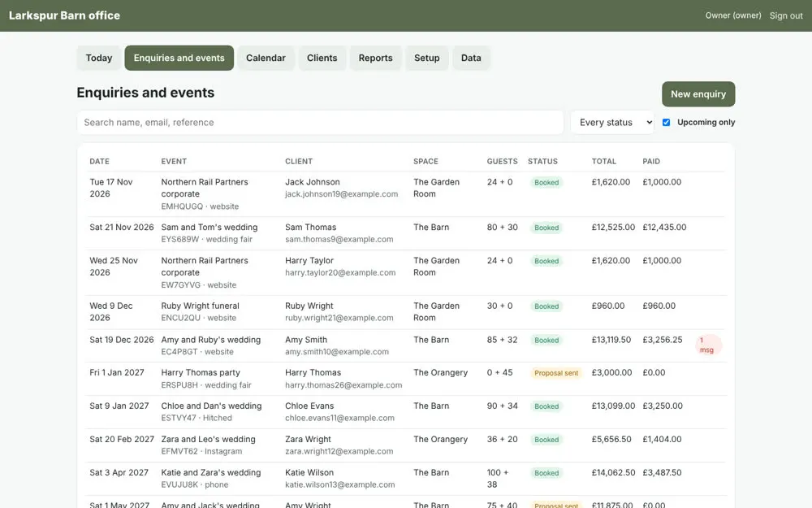Click Sign out link

(785, 15)
